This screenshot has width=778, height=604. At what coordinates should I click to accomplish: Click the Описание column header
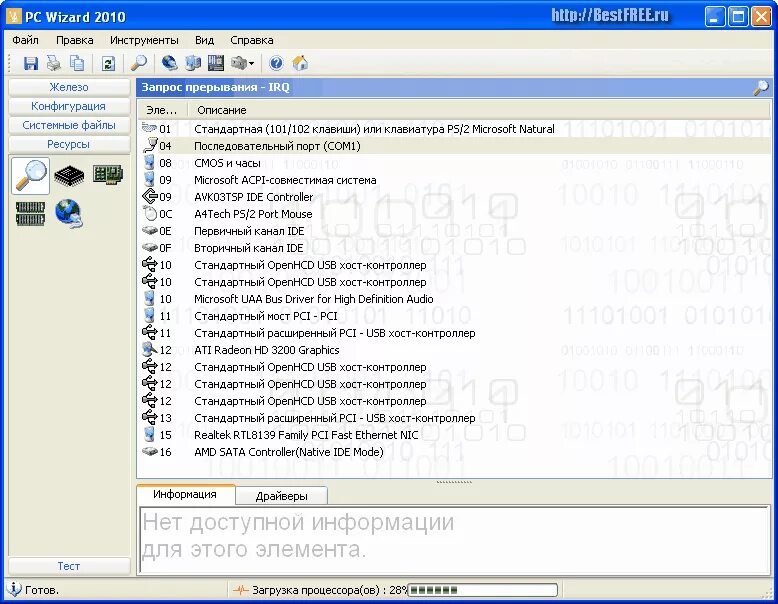click(x=479, y=110)
